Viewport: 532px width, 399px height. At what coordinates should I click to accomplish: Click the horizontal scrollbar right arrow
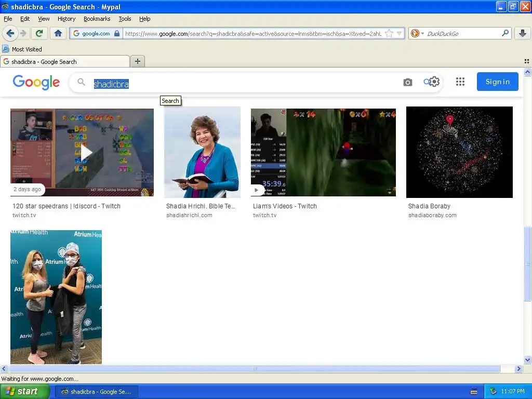point(518,368)
